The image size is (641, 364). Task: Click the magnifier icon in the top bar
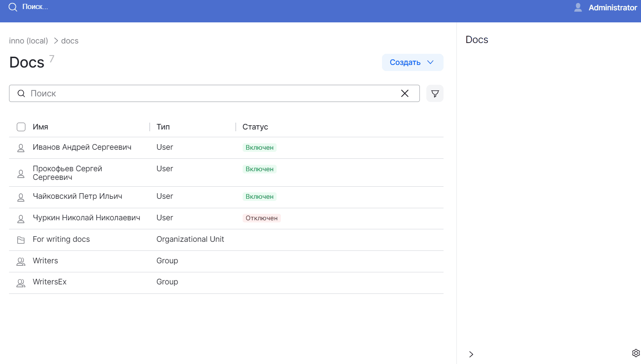12,7
